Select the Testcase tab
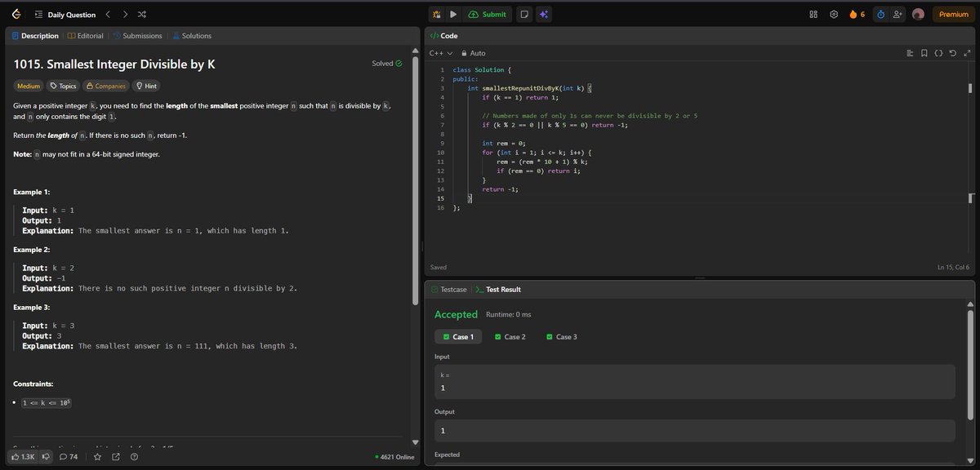 point(449,290)
